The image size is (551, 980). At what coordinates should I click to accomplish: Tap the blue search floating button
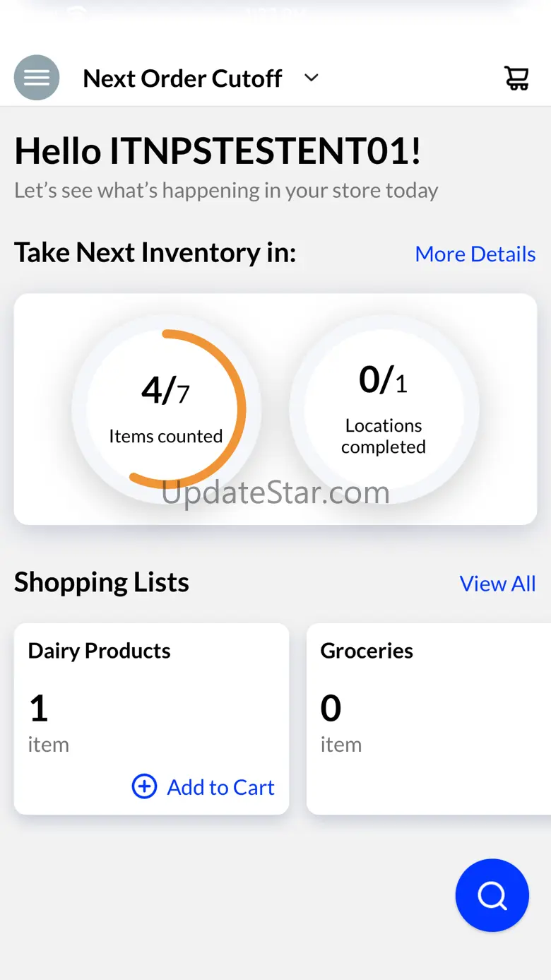(492, 896)
